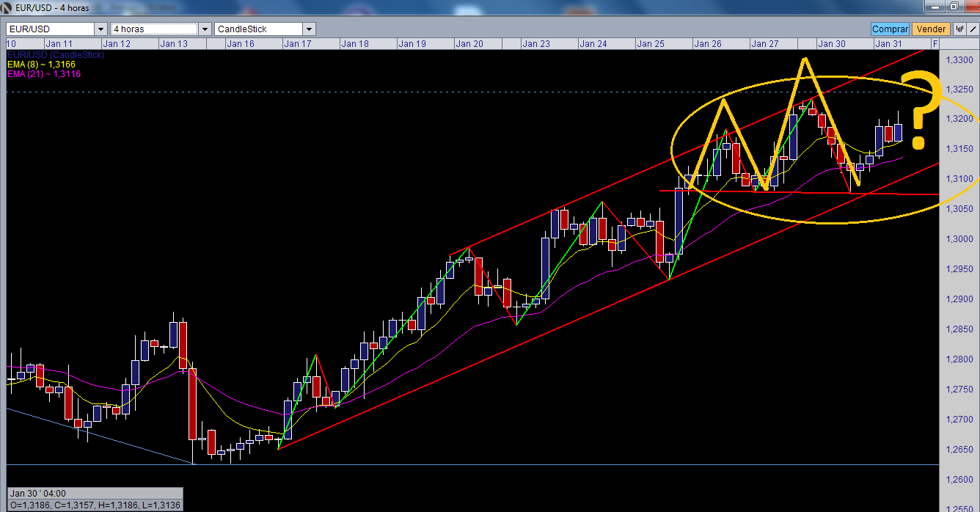Image resolution: width=980 pixels, height=512 pixels.
Task: Click the platform icon in the title bar
Action: pyautogui.click(x=7, y=7)
